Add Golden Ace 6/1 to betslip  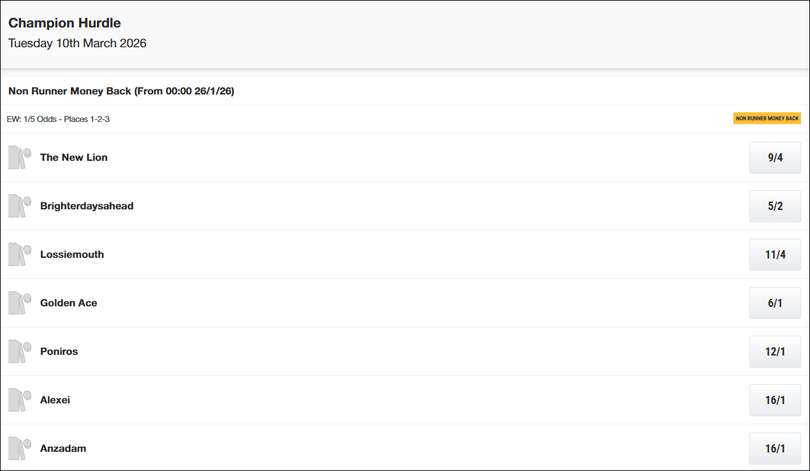775,303
